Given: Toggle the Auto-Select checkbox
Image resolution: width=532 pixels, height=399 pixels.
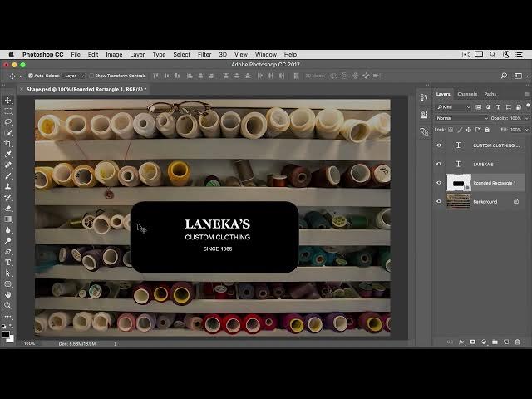Looking at the screenshot, I should pos(31,76).
